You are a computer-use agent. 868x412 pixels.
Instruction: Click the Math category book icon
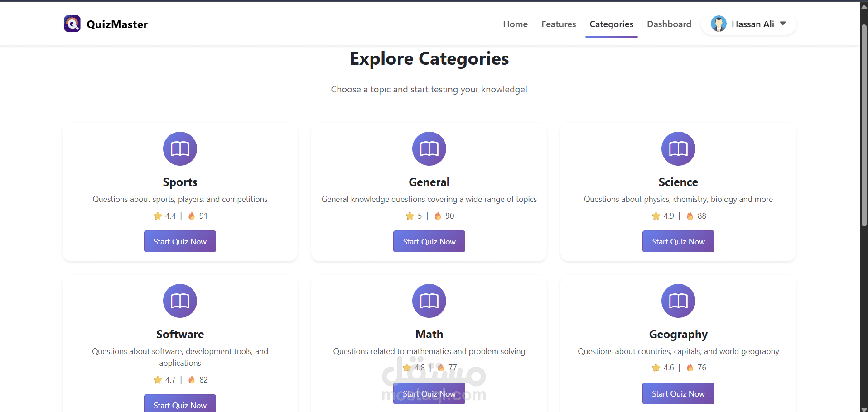pyautogui.click(x=429, y=301)
